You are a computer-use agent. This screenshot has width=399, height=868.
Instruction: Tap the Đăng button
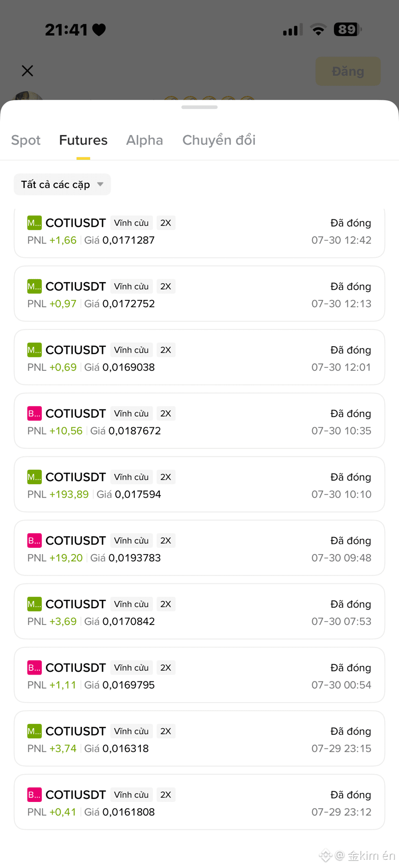click(348, 71)
